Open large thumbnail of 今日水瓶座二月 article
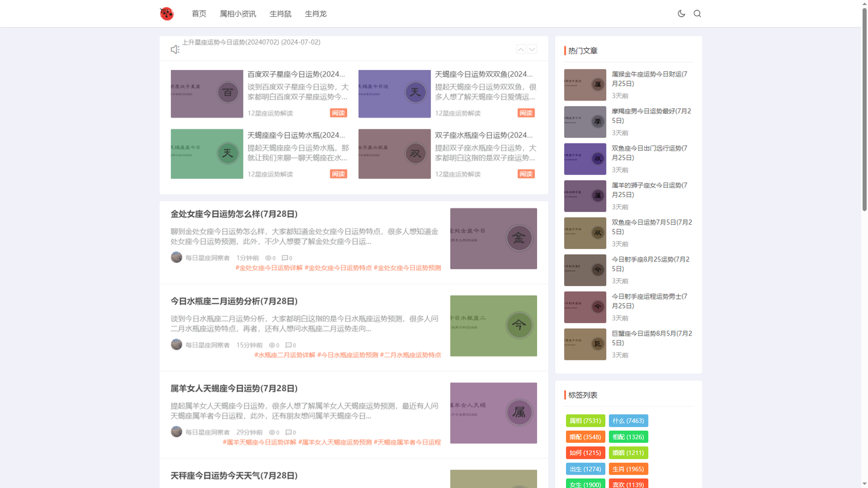The width and height of the screenshot is (868, 488). coord(494,326)
